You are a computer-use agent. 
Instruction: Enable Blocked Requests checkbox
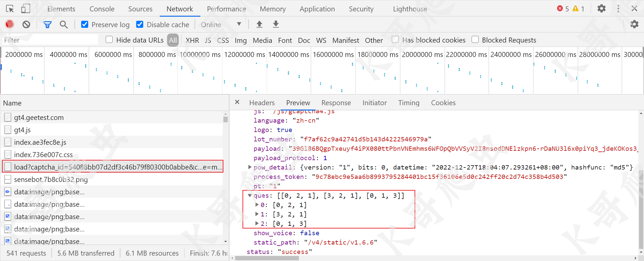(475, 40)
